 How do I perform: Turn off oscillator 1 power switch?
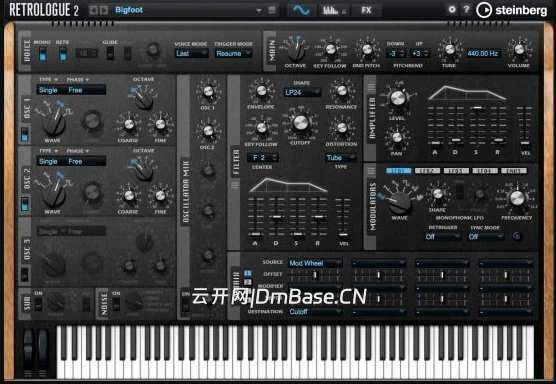(24, 135)
